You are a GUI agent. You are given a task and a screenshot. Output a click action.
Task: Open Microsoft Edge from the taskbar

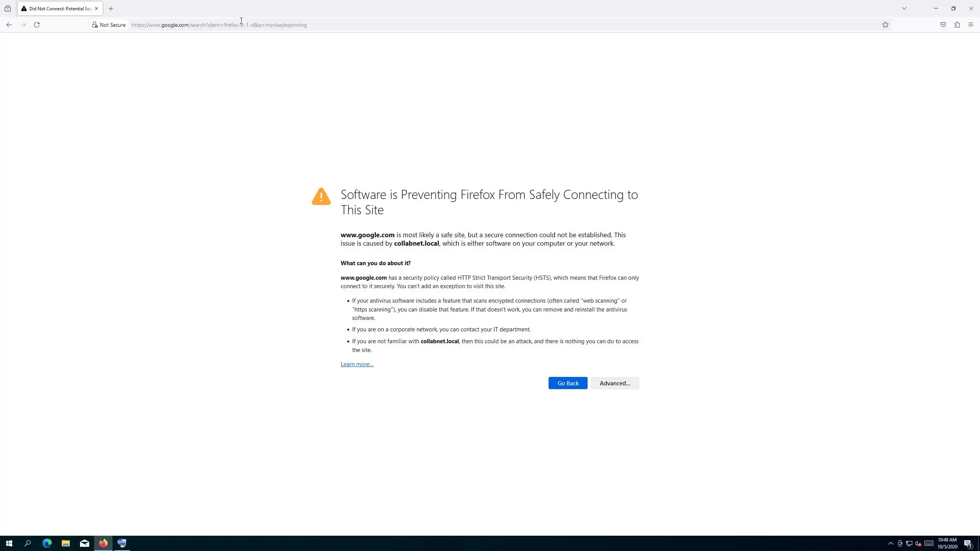47,543
